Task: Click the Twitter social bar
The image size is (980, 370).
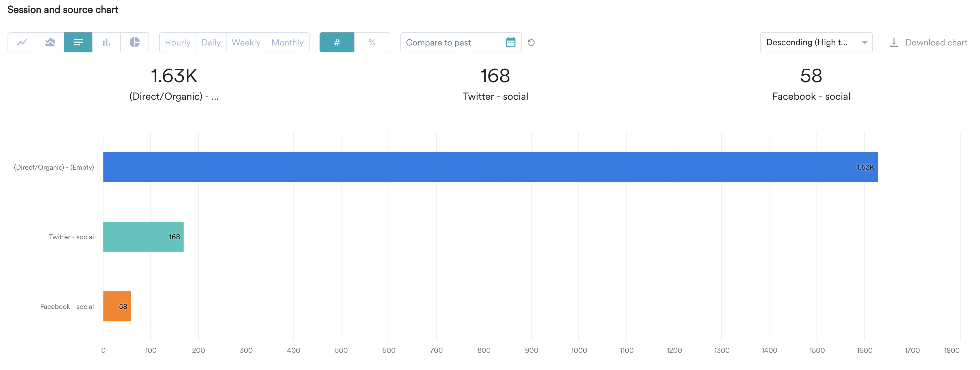Action: tap(143, 236)
